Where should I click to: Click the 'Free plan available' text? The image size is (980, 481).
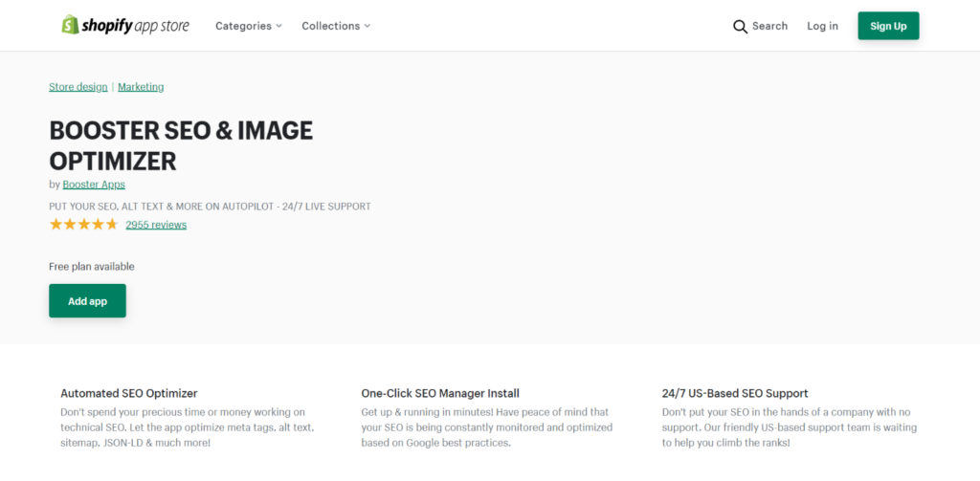[x=92, y=267]
